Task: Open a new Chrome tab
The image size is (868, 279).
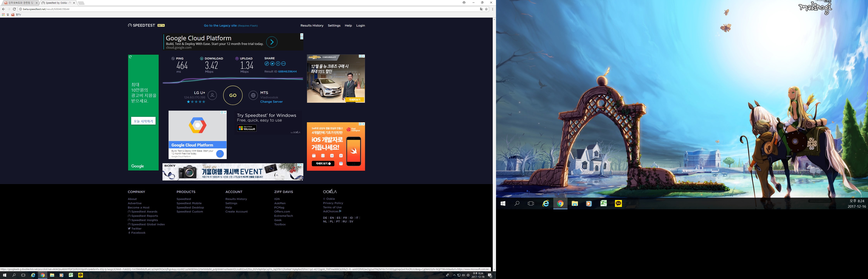Action: point(81,3)
